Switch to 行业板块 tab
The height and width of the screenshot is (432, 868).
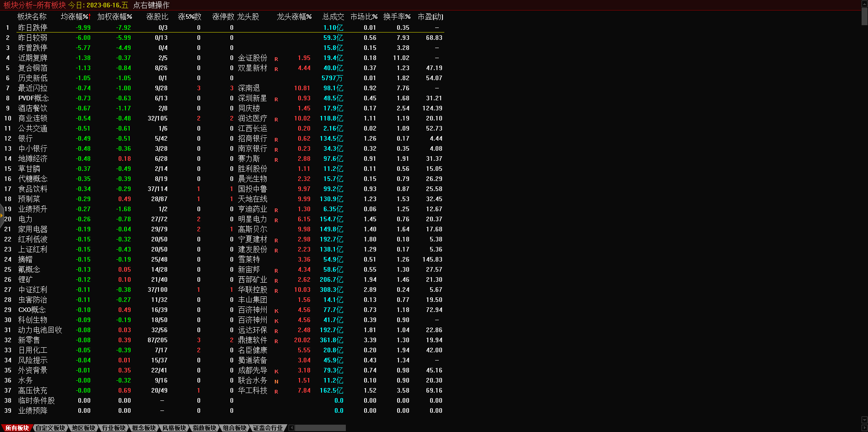tap(114, 428)
